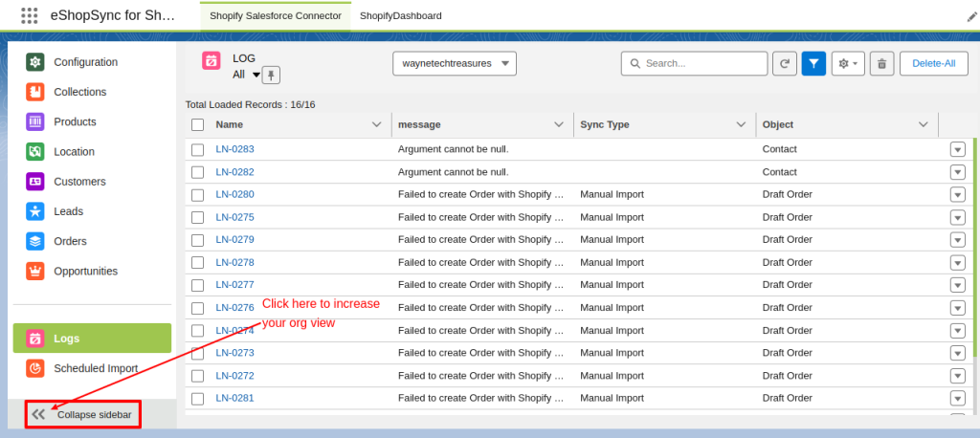
Task: Open Orders in the sidebar
Action: [93, 241]
